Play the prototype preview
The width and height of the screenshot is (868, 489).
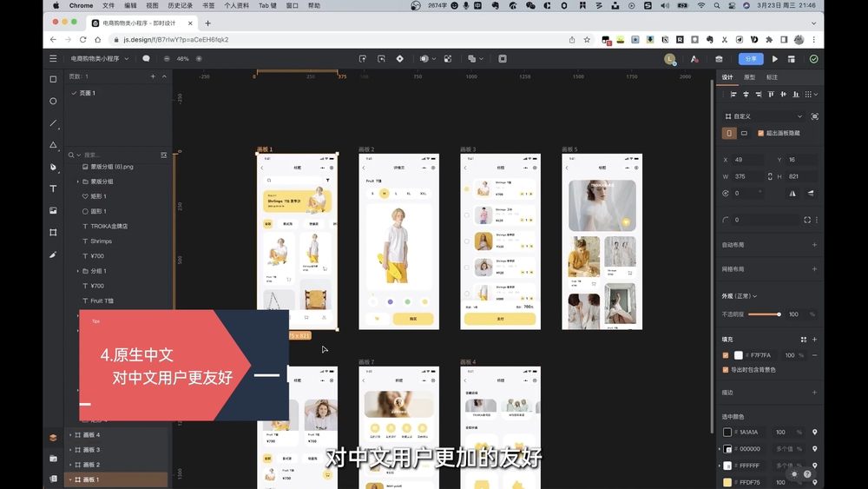(x=775, y=59)
